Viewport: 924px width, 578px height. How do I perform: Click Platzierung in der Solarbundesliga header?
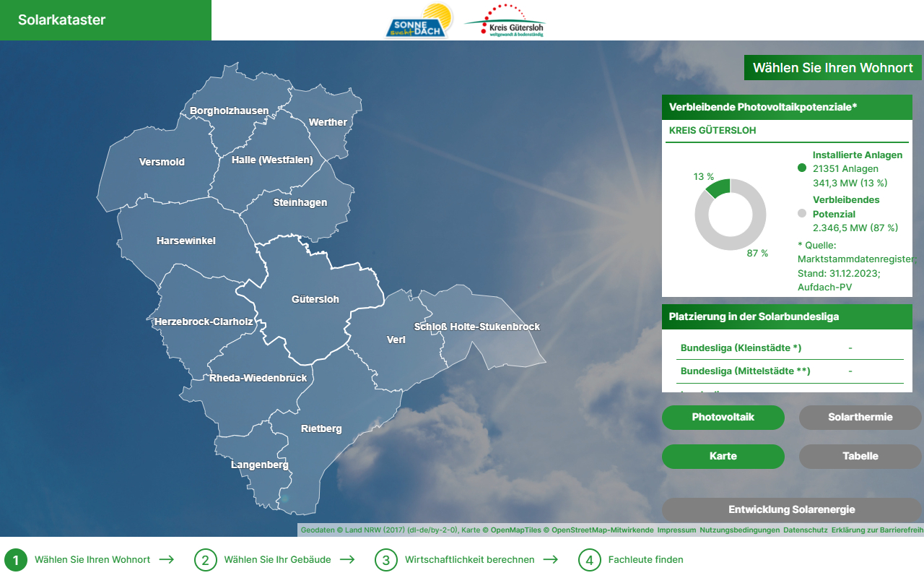787,317
